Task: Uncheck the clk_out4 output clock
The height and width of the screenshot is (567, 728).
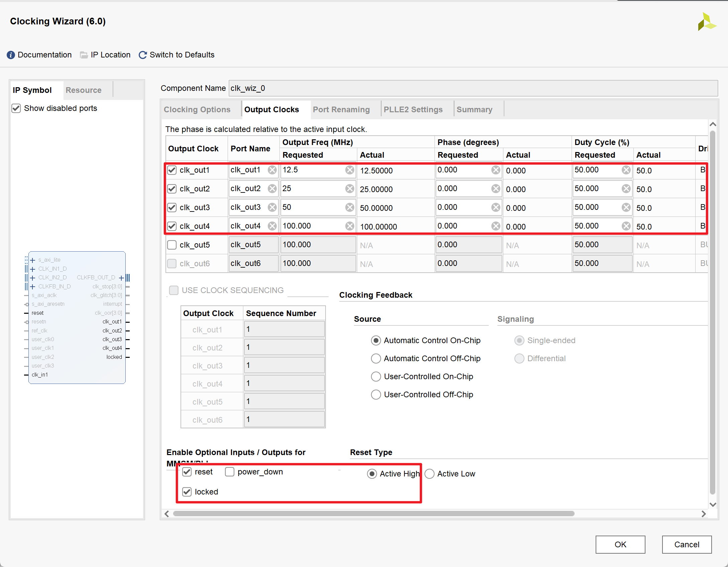Action: (x=172, y=226)
